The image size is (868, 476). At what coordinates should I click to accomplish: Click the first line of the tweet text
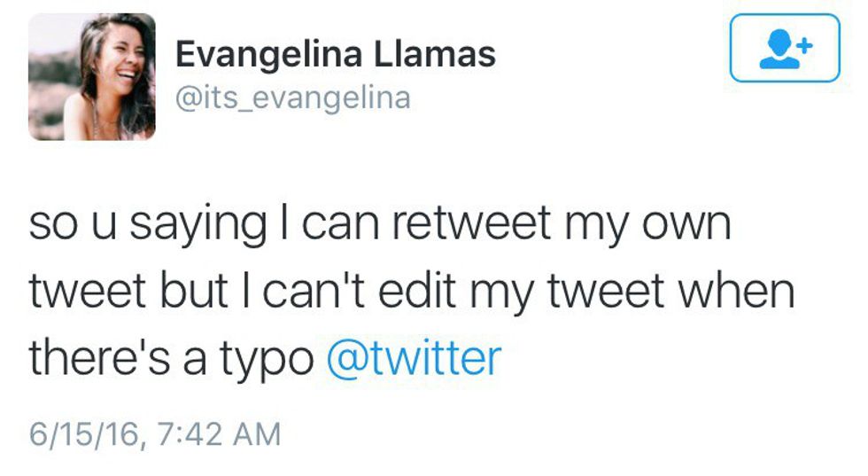point(381,225)
